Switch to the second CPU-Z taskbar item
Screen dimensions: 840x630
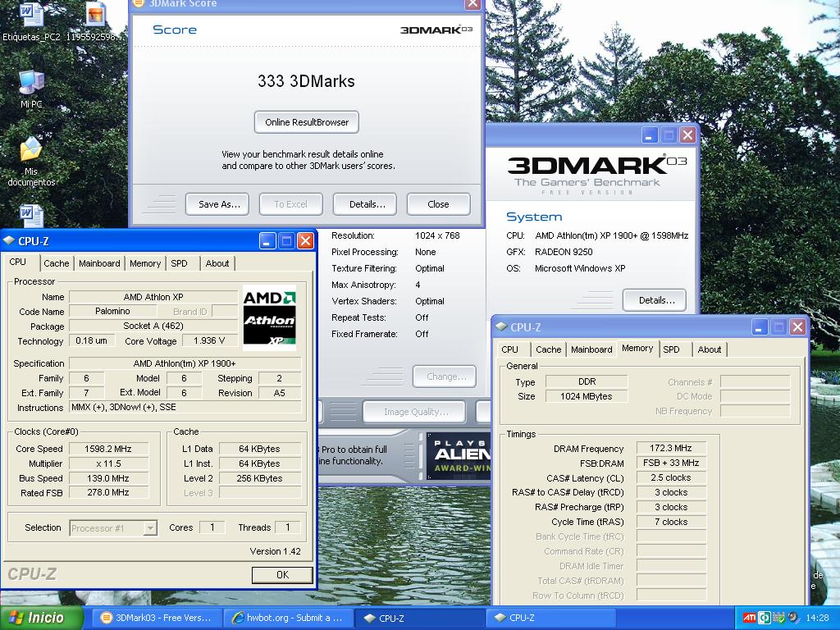pyautogui.click(x=552, y=618)
